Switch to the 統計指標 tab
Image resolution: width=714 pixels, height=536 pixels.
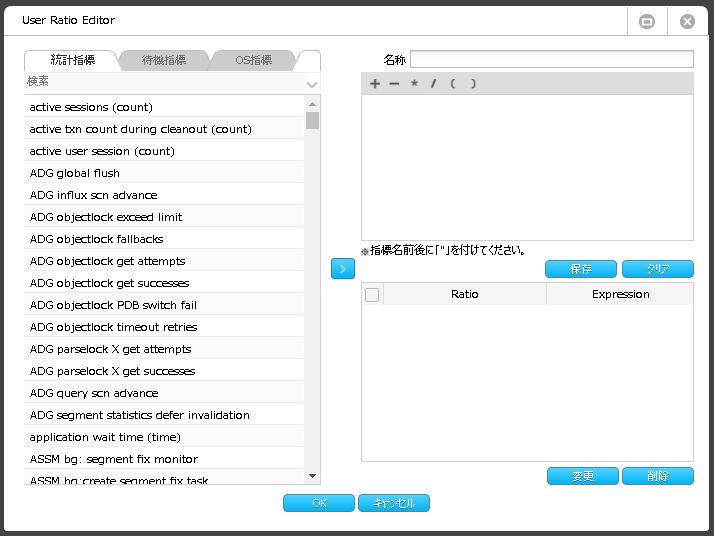[73, 60]
